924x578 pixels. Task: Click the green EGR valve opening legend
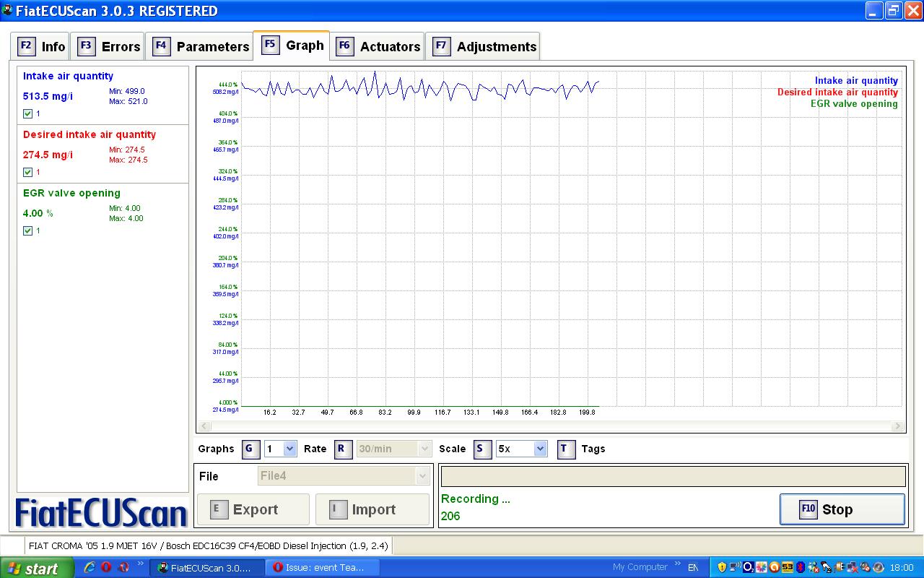point(854,103)
